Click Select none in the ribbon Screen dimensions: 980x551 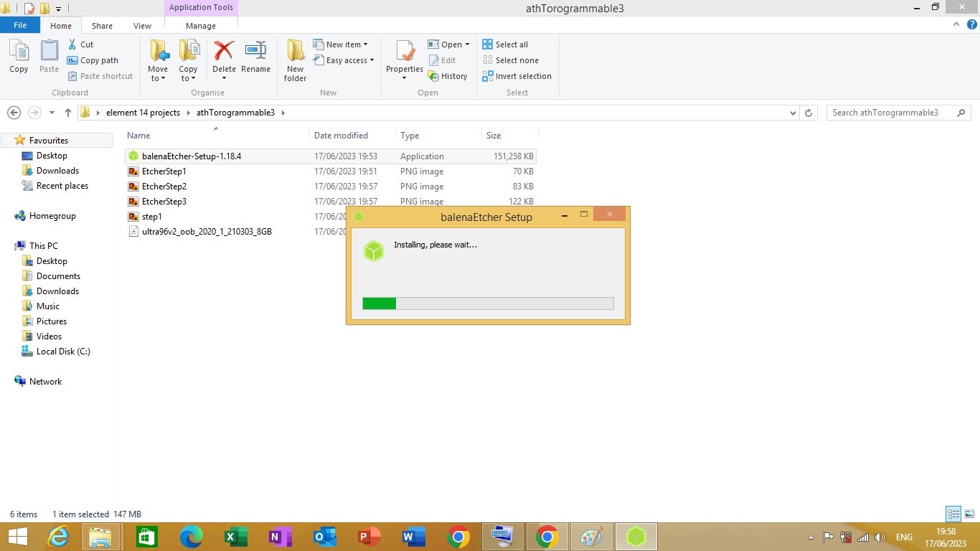(510, 60)
